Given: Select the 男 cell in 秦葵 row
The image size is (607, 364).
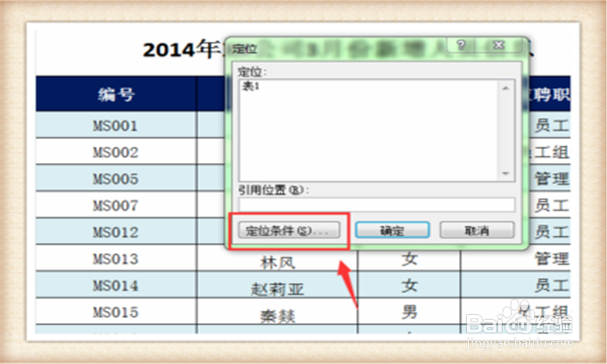Looking at the screenshot, I should click(x=409, y=312).
